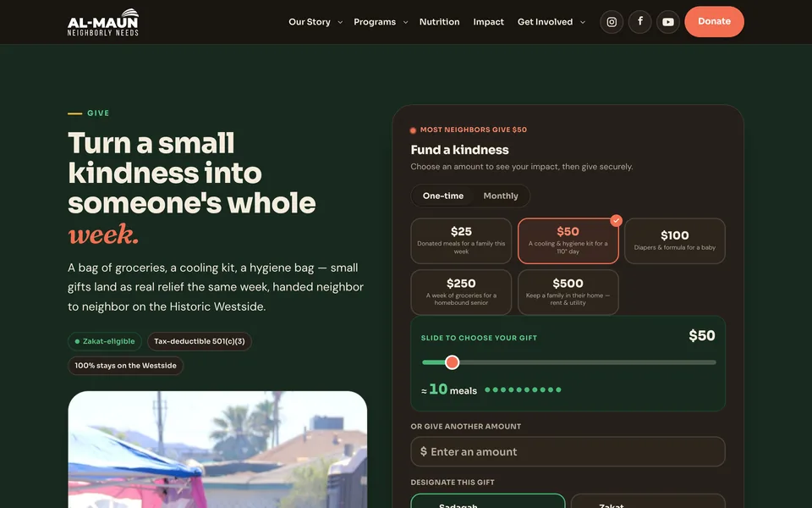
Task: Open the YouTube icon link
Action: [x=668, y=22]
